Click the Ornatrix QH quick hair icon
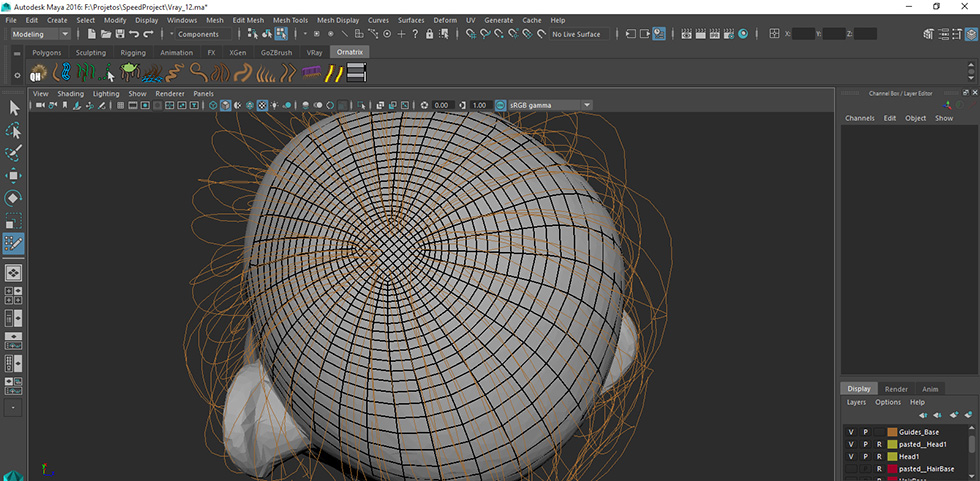The width and height of the screenshot is (980, 481). click(39, 73)
